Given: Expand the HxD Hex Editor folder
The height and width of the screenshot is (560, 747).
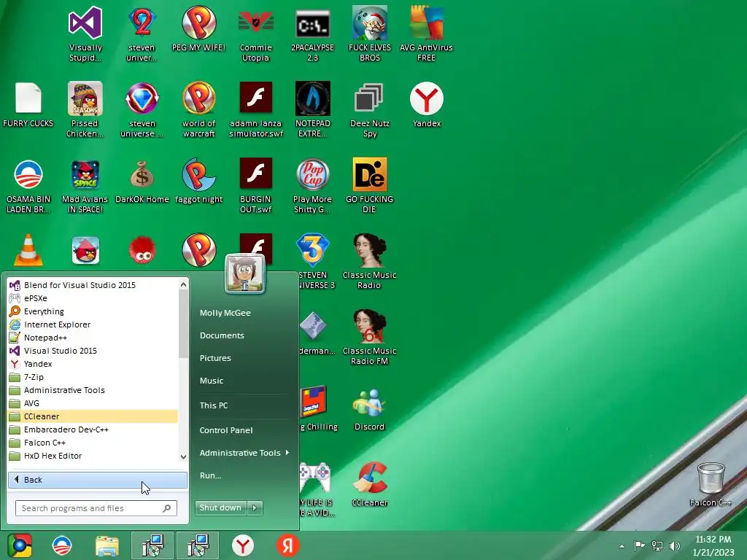Looking at the screenshot, I should [x=93, y=456].
